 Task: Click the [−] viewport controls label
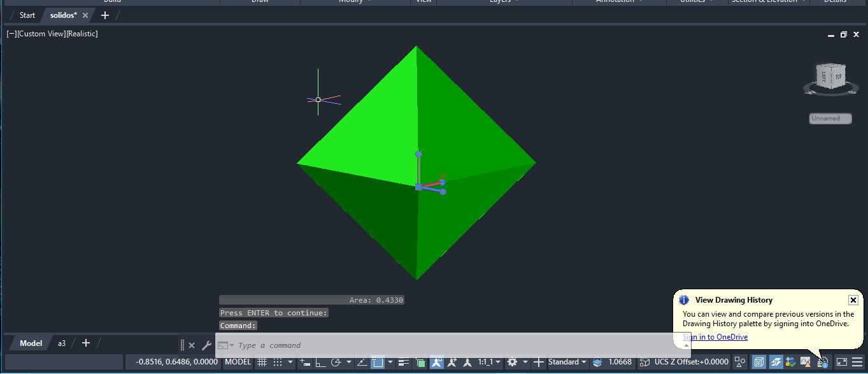tap(11, 34)
